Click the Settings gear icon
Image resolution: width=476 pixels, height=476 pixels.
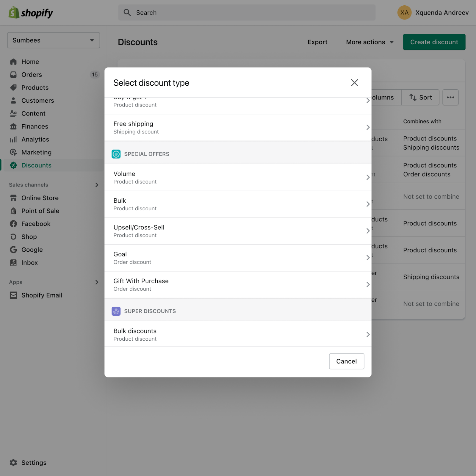[x=13, y=463]
